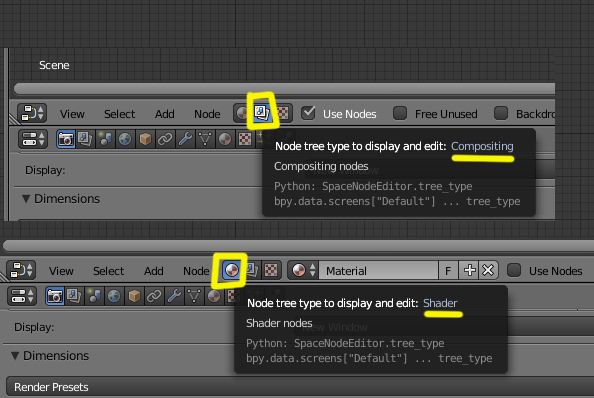Open Node menu in the Compositing header
The image size is (594, 398).
pos(207,114)
